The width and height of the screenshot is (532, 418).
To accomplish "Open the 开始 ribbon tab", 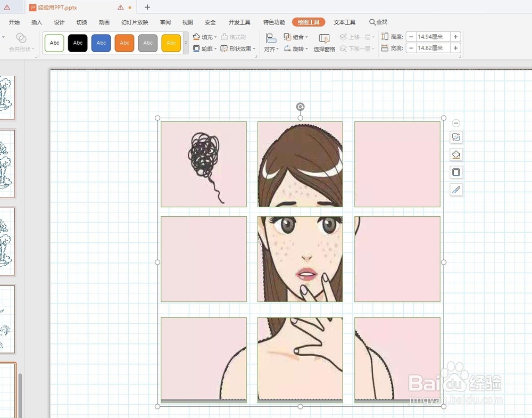I will (x=14, y=22).
